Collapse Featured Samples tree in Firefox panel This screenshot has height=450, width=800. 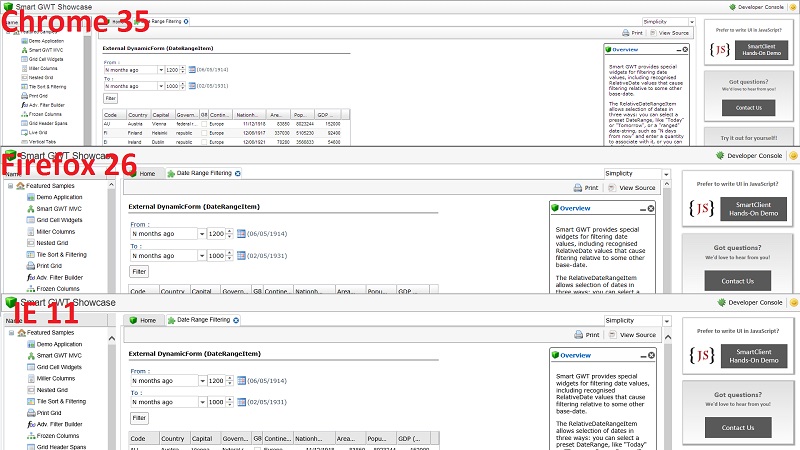tap(10, 186)
